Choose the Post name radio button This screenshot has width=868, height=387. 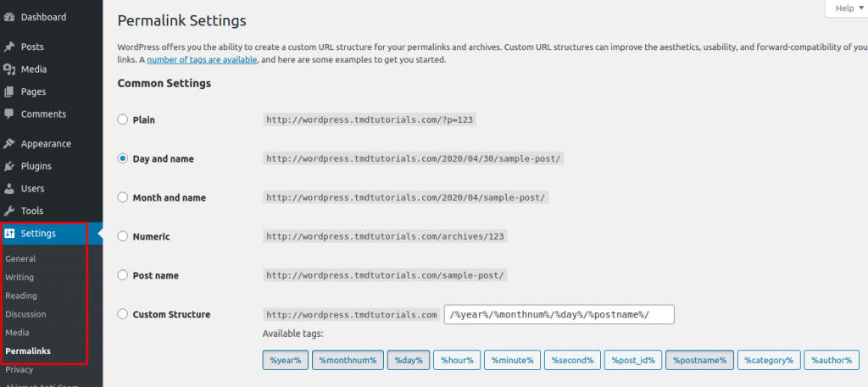tap(123, 276)
